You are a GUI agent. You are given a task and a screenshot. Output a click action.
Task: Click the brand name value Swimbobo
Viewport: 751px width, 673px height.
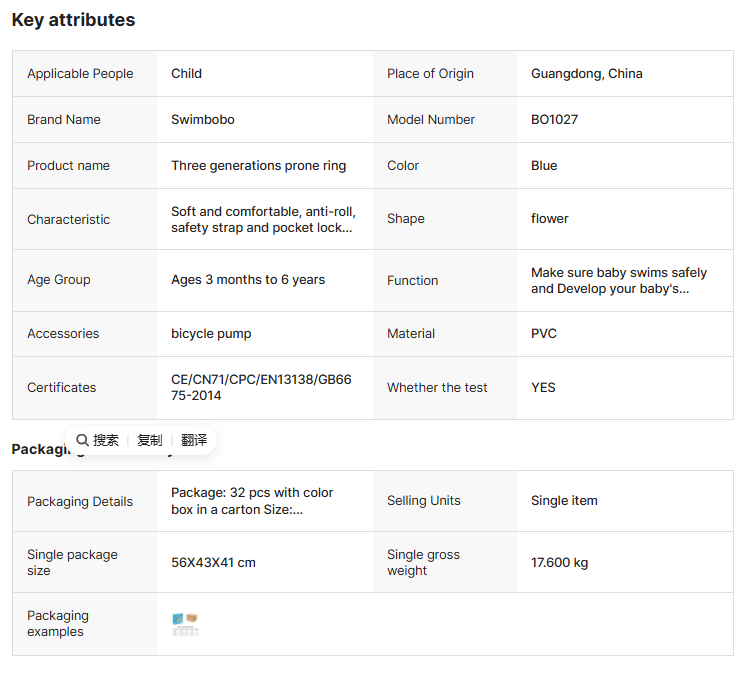point(203,120)
